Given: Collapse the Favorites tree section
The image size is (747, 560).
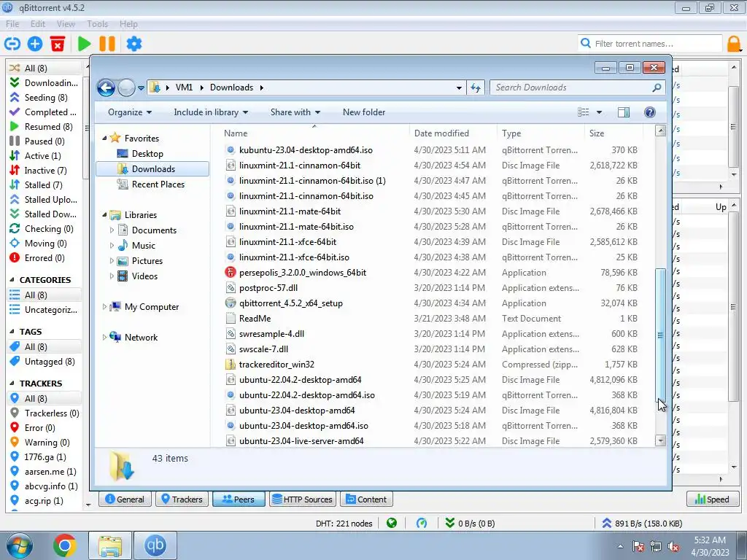Looking at the screenshot, I should tap(104, 138).
